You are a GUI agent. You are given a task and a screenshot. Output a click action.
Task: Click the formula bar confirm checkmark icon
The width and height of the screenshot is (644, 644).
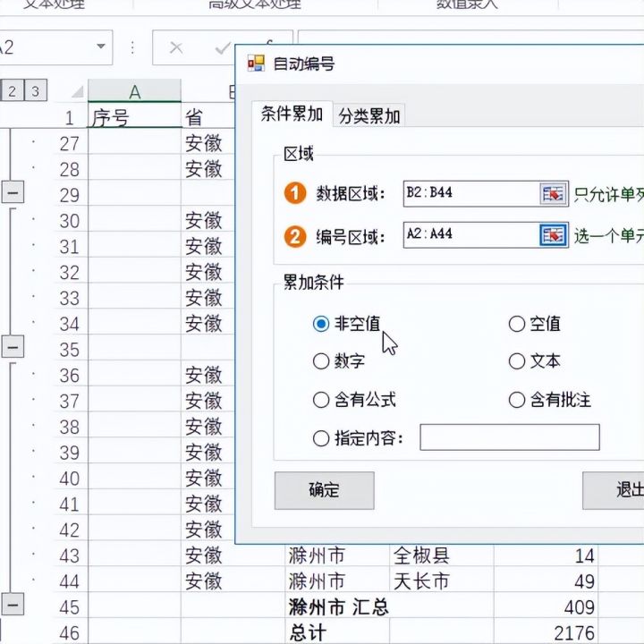223,48
